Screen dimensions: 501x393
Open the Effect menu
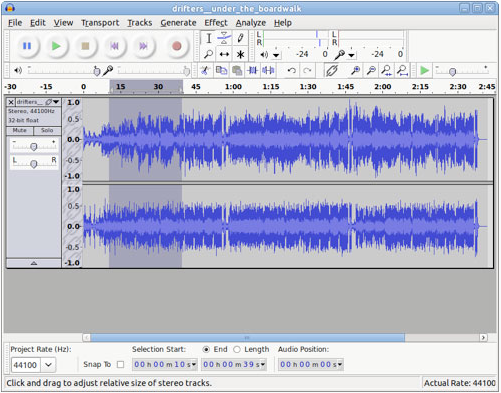point(216,23)
